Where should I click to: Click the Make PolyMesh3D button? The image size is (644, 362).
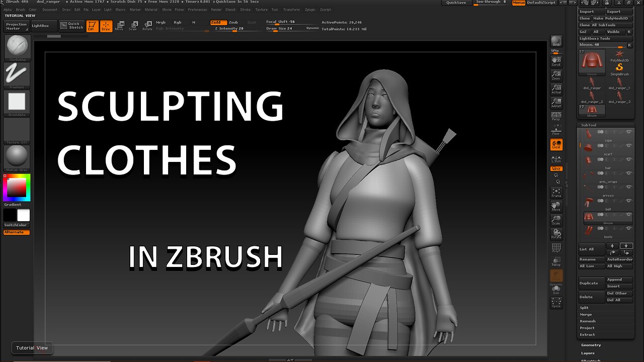pyautogui.click(x=612, y=18)
